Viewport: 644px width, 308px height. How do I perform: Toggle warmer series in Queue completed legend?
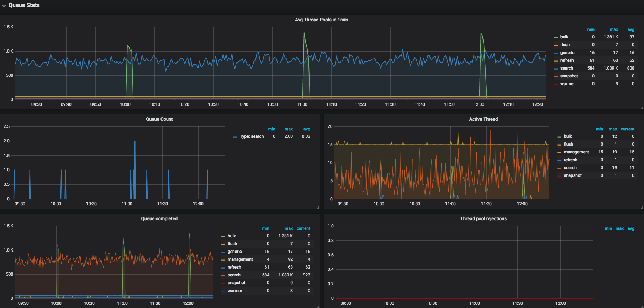coord(235,291)
